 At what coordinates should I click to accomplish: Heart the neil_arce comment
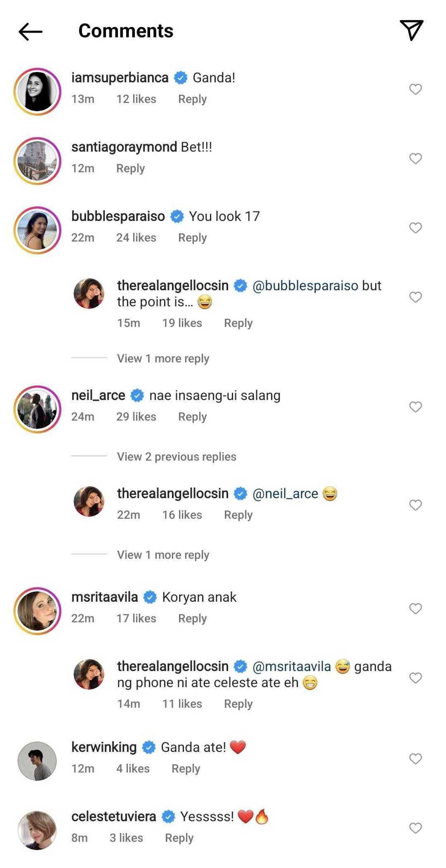point(415,407)
